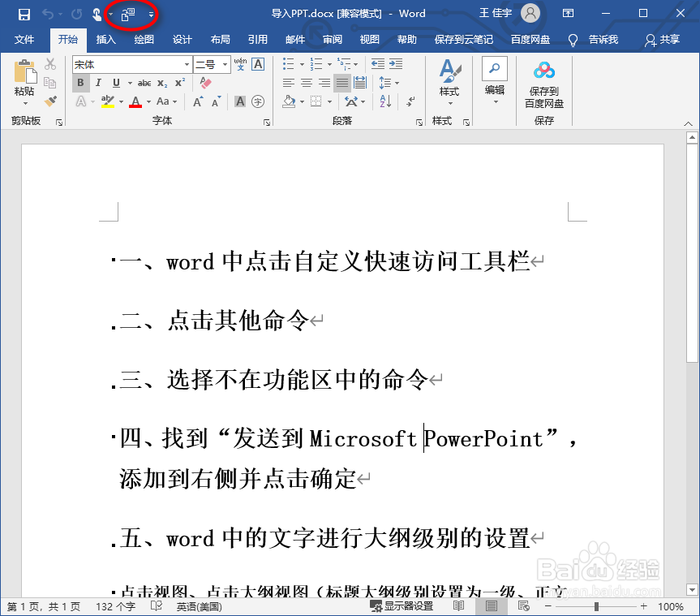Toggle Underline formatting
The height and width of the screenshot is (616, 700).
[x=116, y=83]
